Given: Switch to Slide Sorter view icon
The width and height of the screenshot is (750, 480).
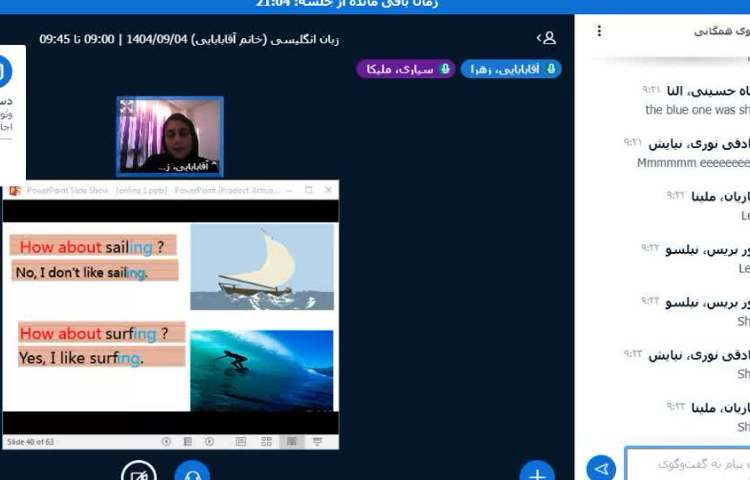Looking at the screenshot, I should [x=266, y=442].
